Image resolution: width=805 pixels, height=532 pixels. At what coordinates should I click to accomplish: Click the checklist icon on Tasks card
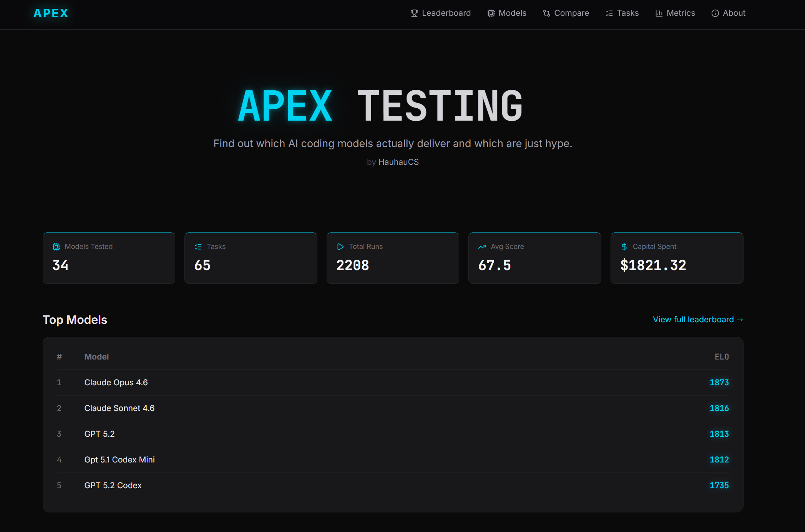pos(198,247)
